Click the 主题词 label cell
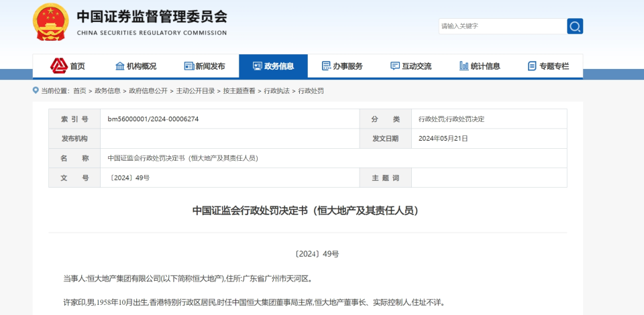This screenshot has height=315, width=644. (385, 178)
